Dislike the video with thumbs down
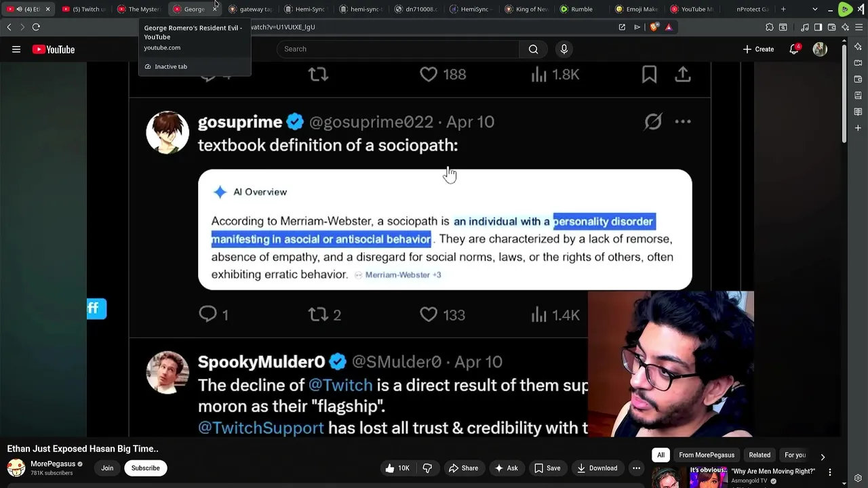Viewport: 868px width, 488px height. [x=427, y=468]
